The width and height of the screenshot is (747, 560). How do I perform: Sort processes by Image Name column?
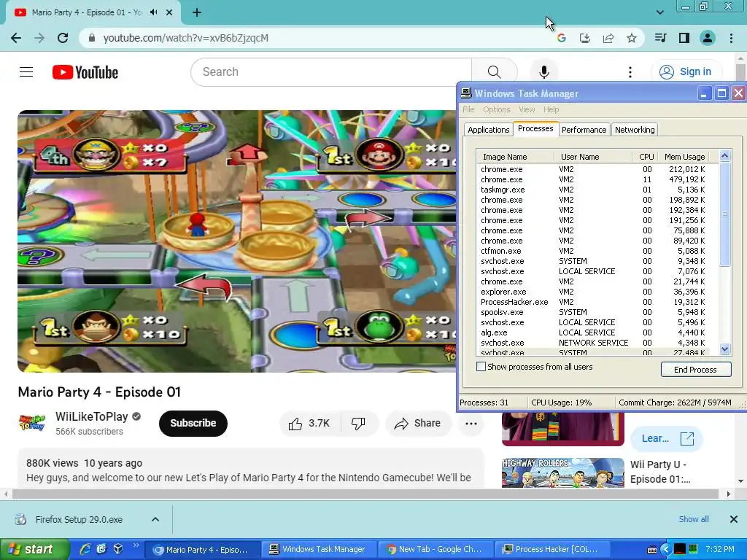(515, 157)
